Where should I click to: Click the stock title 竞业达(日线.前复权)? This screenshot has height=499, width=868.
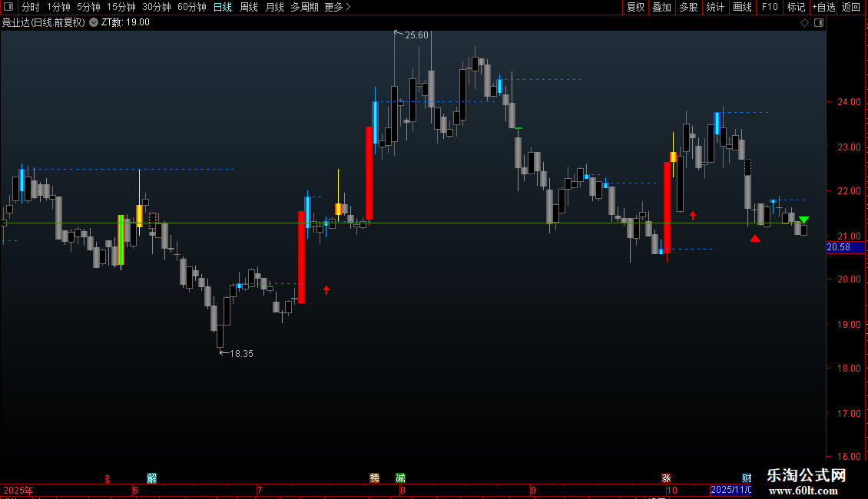(x=44, y=23)
